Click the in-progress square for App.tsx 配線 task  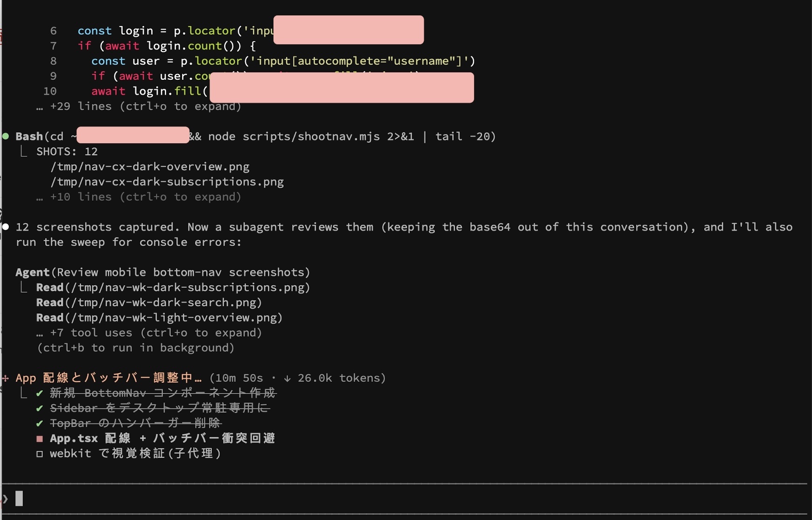pos(40,439)
